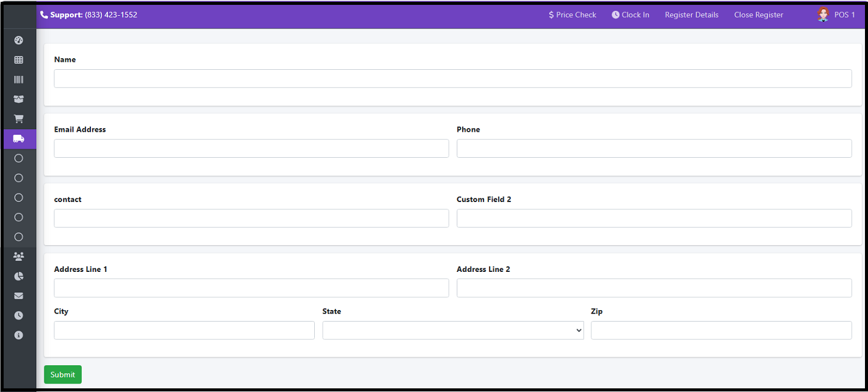Open the Shopping Cart section
Screen dimensions: 868x392
point(18,118)
